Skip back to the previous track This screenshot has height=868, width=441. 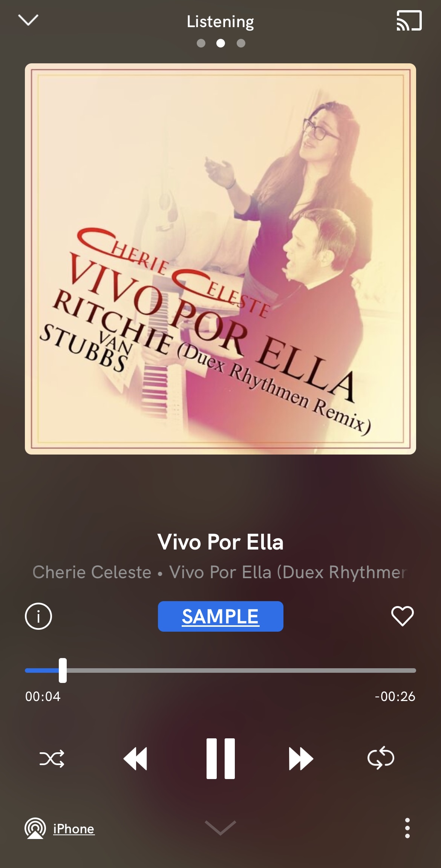pos(135,759)
